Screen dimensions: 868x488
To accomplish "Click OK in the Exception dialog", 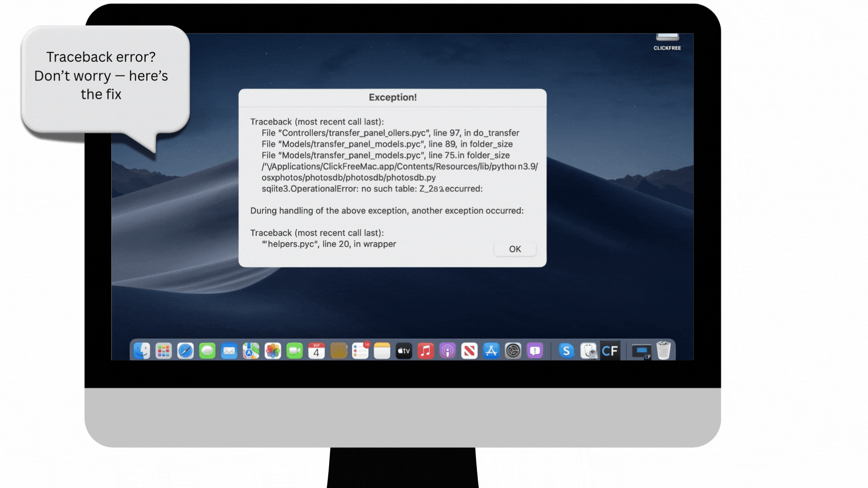I will (x=515, y=249).
